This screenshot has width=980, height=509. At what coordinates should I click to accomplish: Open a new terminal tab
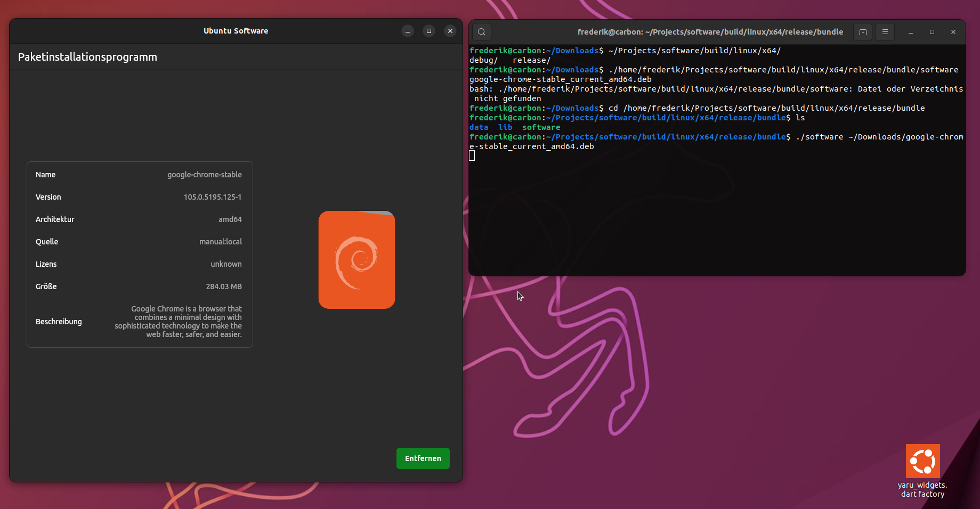(x=863, y=32)
